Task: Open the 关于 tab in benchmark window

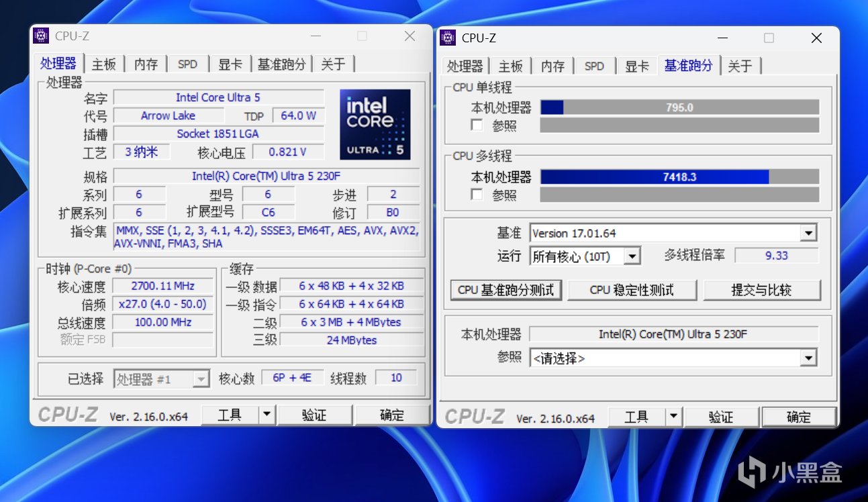Action: pos(740,66)
